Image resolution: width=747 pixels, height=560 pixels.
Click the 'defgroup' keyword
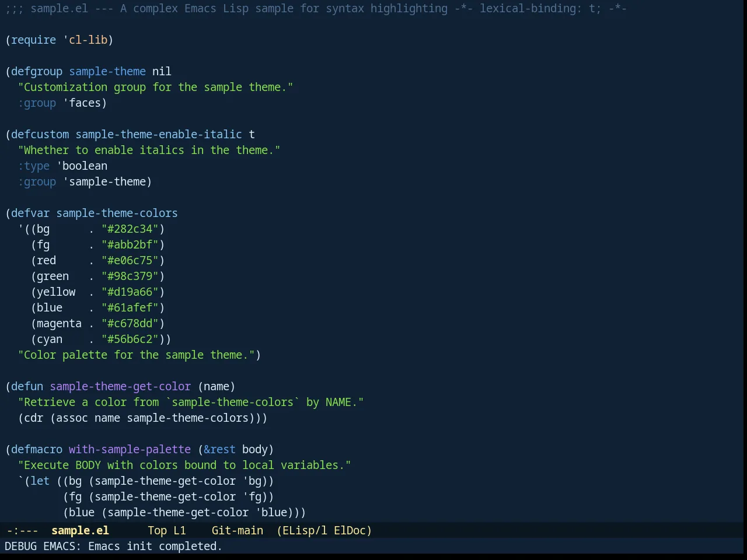point(37,71)
